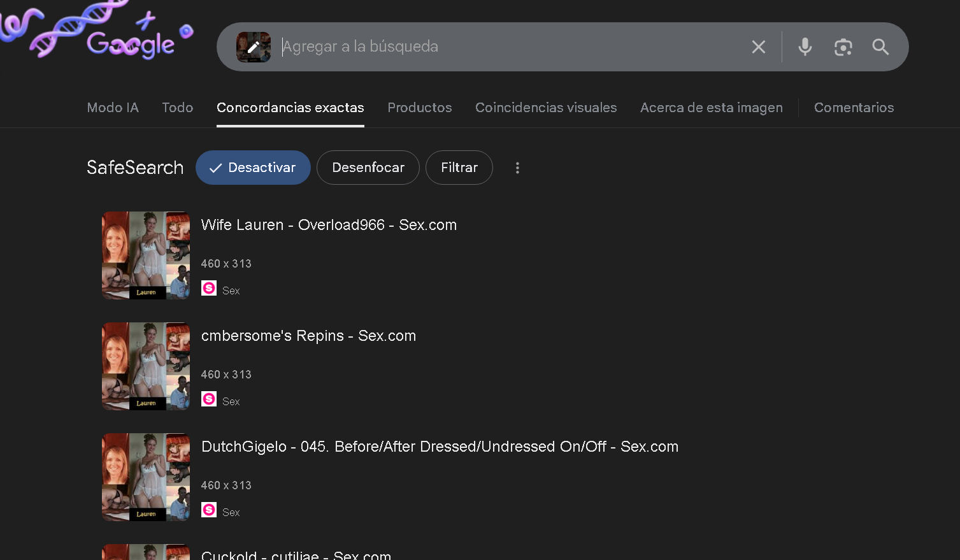This screenshot has height=560, width=960.
Task: Enable the Filtrar SafeSearch option
Action: pyautogui.click(x=459, y=168)
